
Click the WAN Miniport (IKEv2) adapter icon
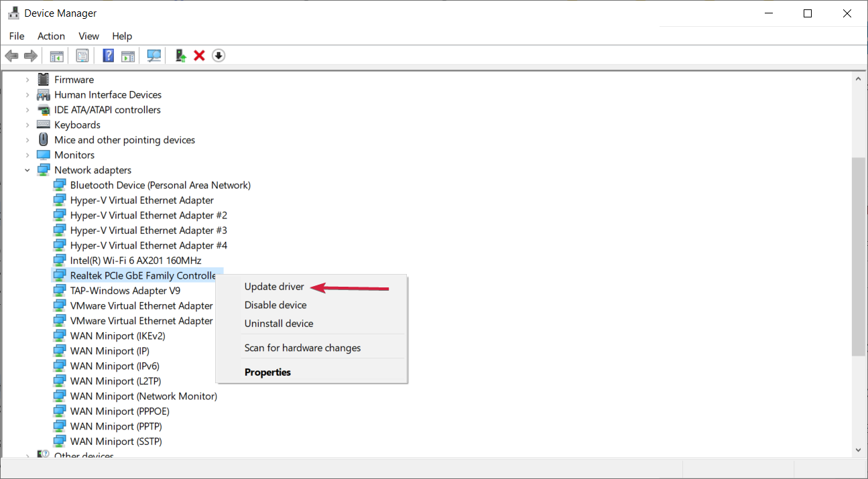point(60,336)
